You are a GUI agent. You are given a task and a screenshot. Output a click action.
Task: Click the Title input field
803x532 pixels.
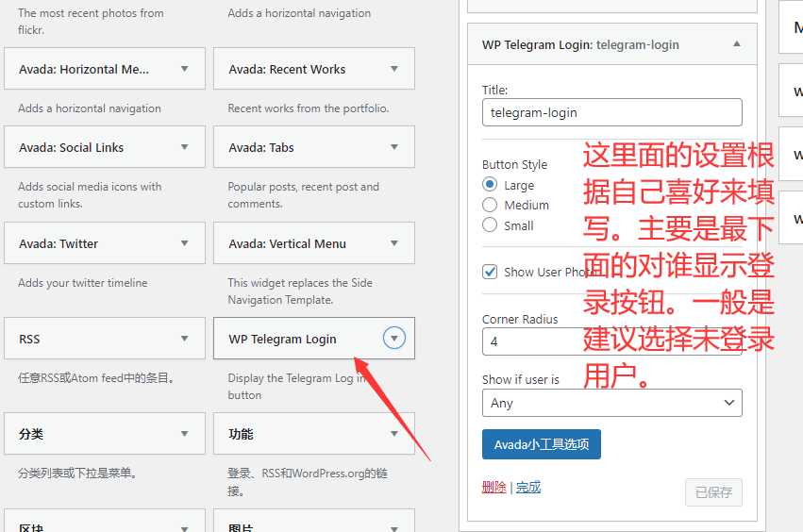click(x=611, y=112)
